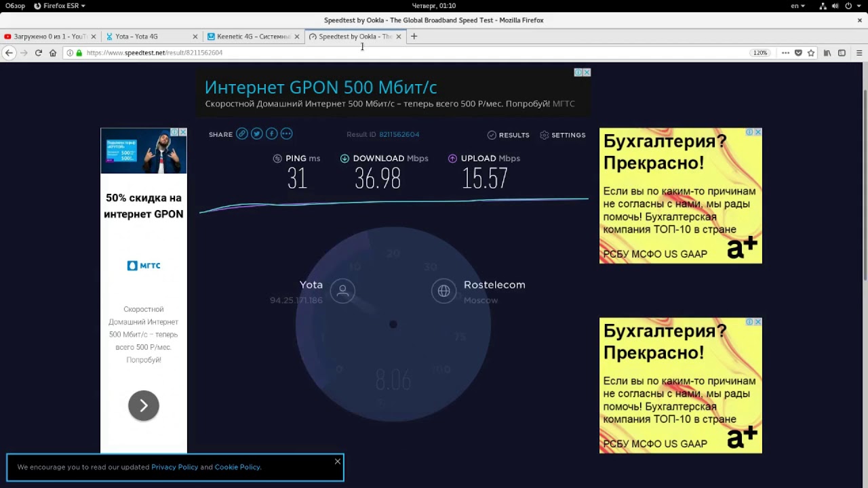Show site information via the info icon

(x=70, y=52)
